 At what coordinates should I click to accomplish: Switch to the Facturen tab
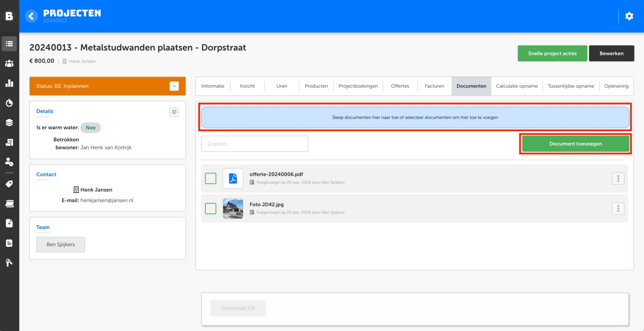[x=434, y=86]
